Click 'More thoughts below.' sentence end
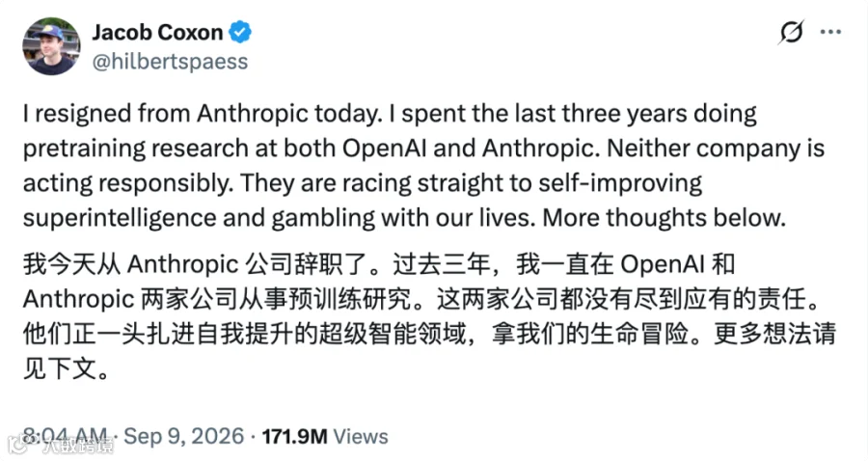Screen dimensions: 868x461 click(x=664, y=218)
